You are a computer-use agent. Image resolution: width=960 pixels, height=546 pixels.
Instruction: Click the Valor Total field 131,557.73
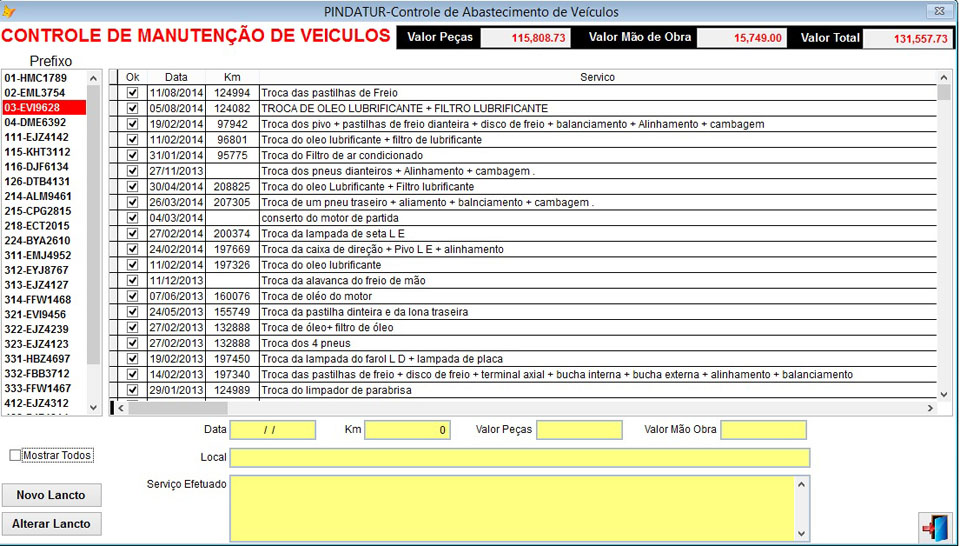[909, 38]
